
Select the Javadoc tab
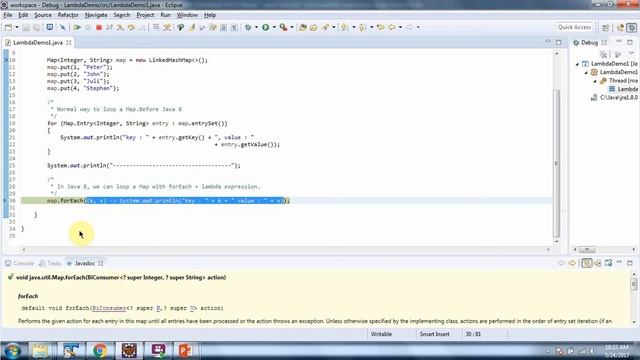coord(84,263)
